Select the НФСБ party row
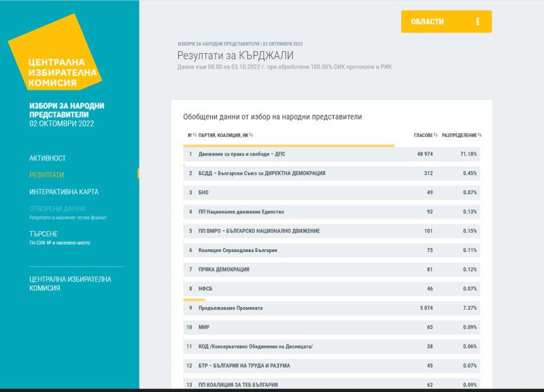Viewport: 544px width, 392px height. point(332,289)
